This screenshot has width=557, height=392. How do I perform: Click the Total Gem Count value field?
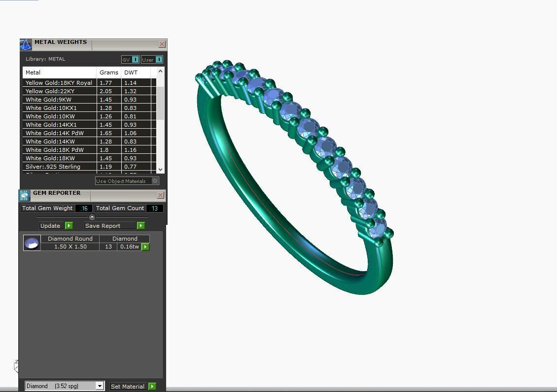click(154, 208)
